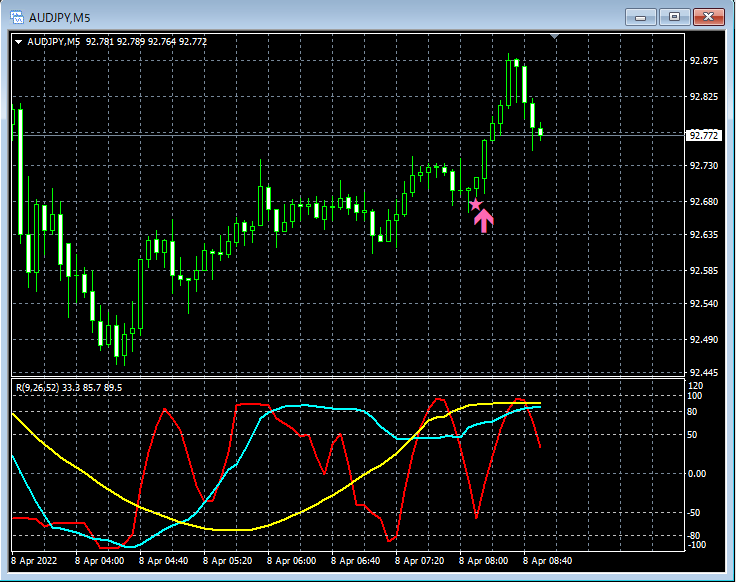Click the 8 Apr 07:20 time label
This screenshot has width=737, height=582.
pos(419,561)
